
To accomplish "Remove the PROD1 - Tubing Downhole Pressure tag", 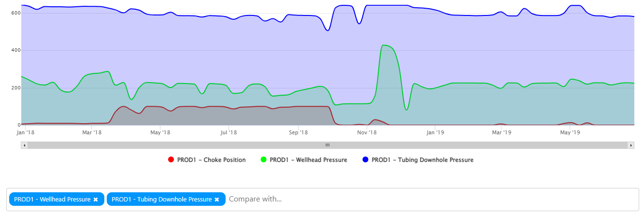I will pyautogui.click(x=217, y=200).
